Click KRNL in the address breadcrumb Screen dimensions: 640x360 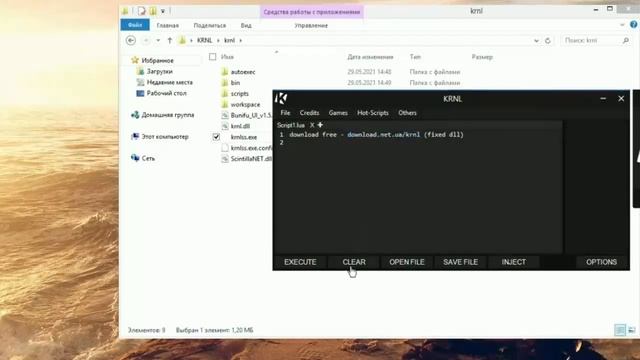point(204,40)
